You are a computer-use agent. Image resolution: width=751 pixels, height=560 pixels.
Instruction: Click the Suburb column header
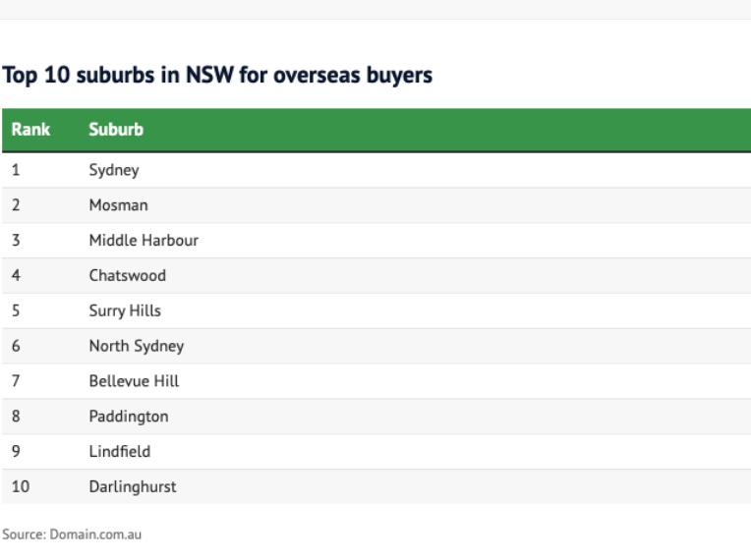(113, 130)
